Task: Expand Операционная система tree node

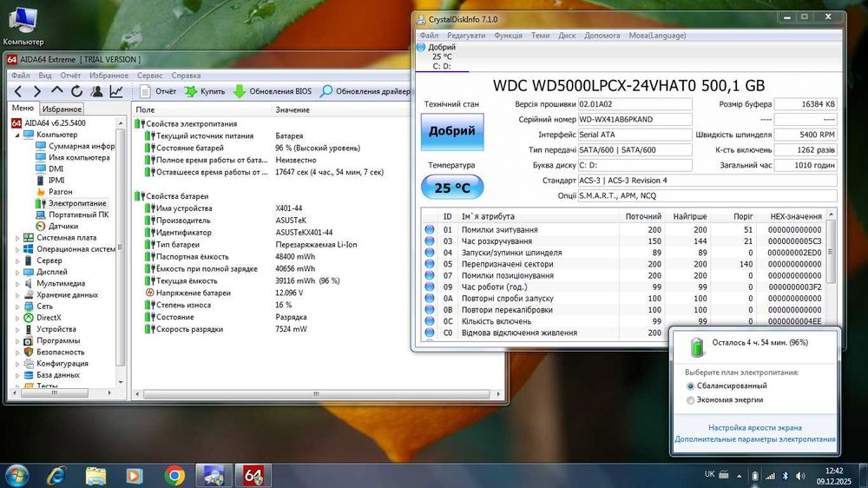Action: pyautogui.click(x=17, y=249)
